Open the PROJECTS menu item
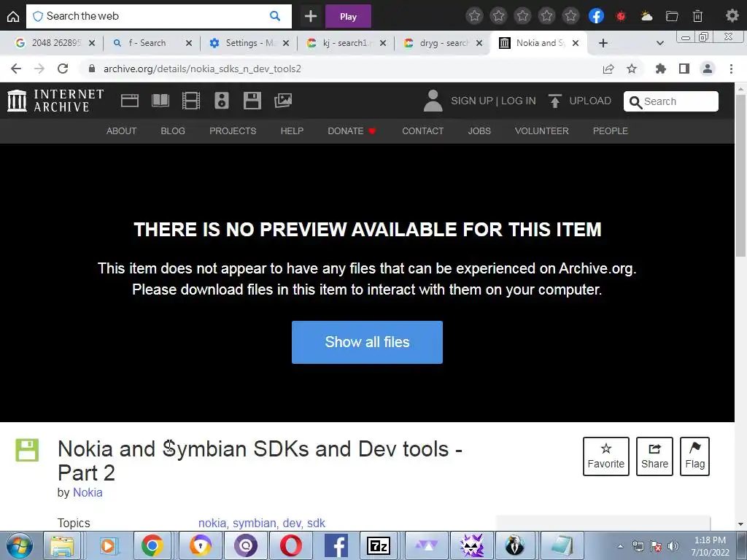This screenshot has height=560, width=747. click(x=233, y=131)
